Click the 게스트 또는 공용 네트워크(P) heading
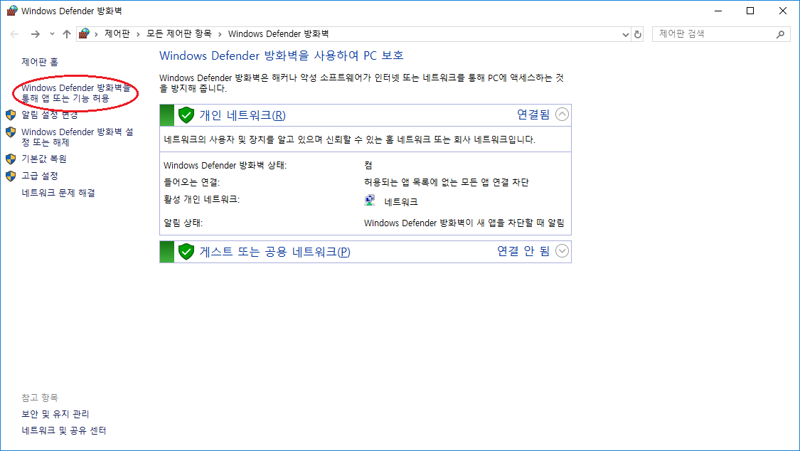 click(274, 252)
